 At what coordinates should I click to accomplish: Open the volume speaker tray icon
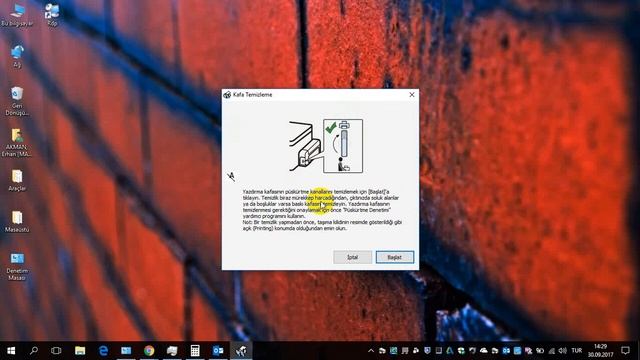pos(562,351)
